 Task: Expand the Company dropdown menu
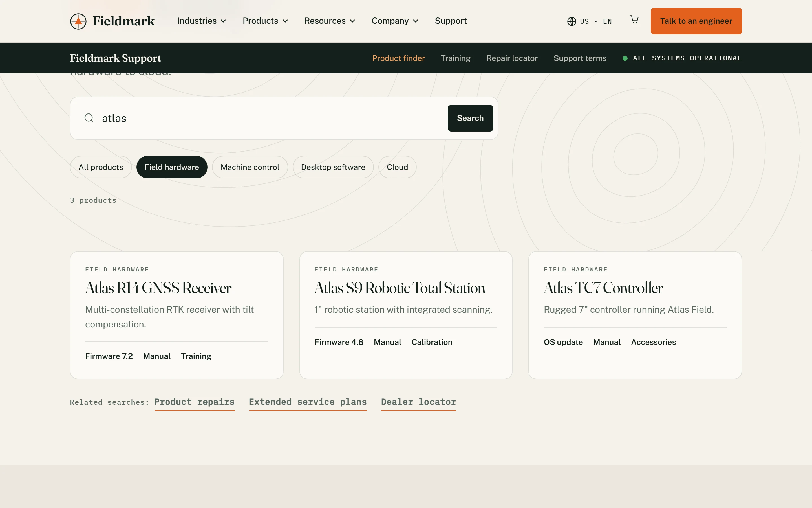point(395,21)
